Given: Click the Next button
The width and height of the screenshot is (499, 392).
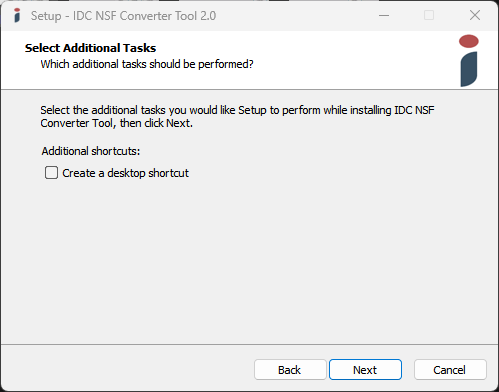Looking at the screenshot, I should 365,370.
